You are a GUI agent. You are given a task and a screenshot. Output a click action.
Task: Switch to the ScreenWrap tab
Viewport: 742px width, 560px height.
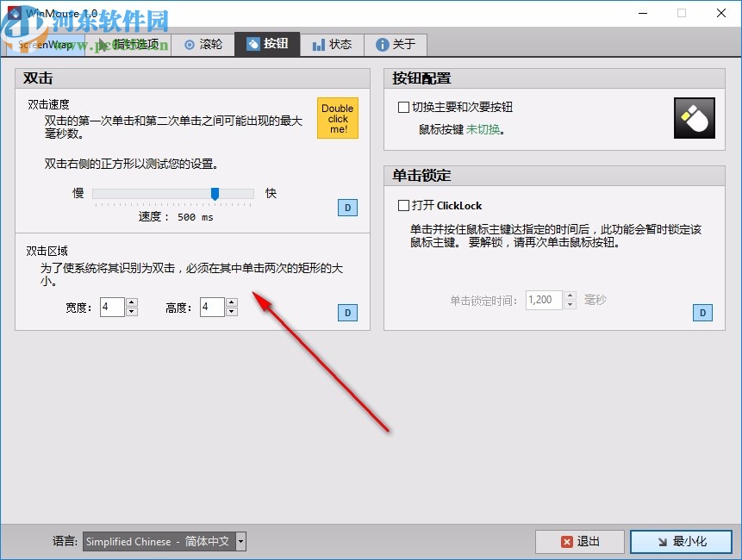pyautogui.click(x=46, y=45)
